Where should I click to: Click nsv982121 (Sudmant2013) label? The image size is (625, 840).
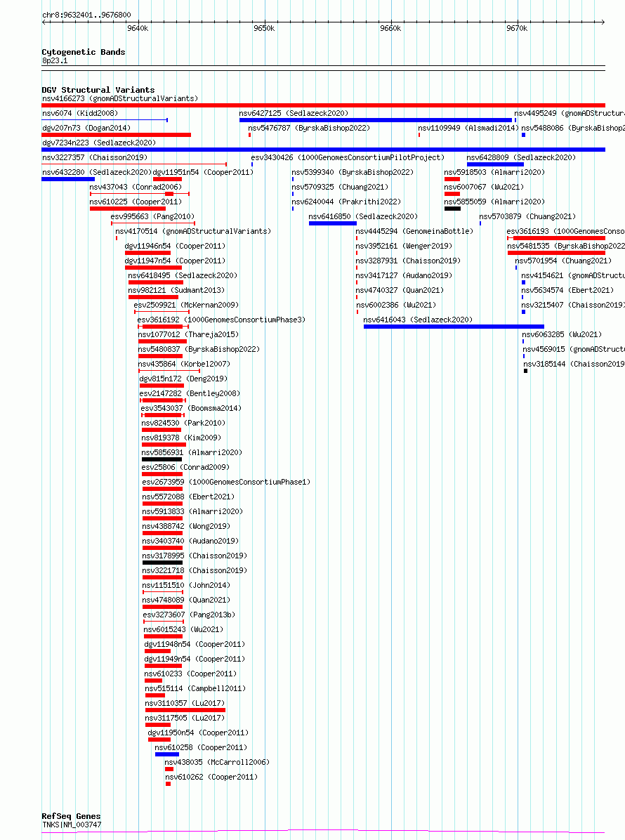(176, 290)
